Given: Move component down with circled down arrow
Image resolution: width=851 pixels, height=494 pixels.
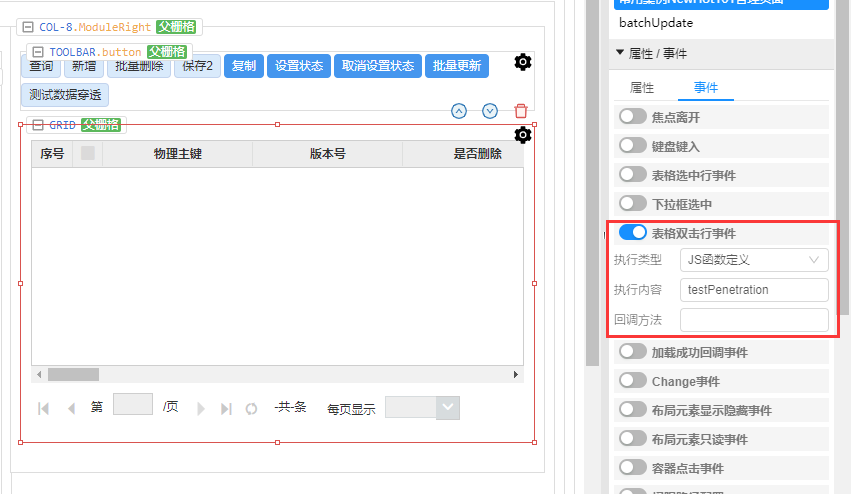Looking at the screenshot, I should (x=490, y=111).
